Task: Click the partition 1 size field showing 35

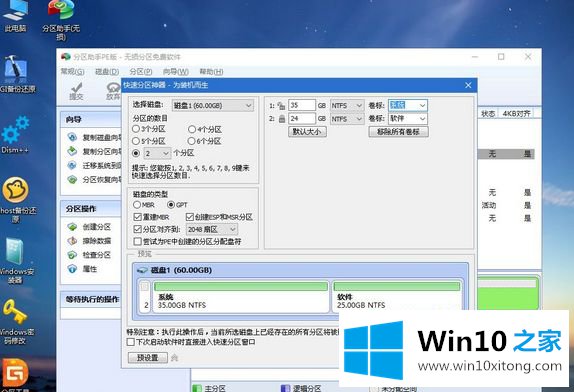Action: 302,105
